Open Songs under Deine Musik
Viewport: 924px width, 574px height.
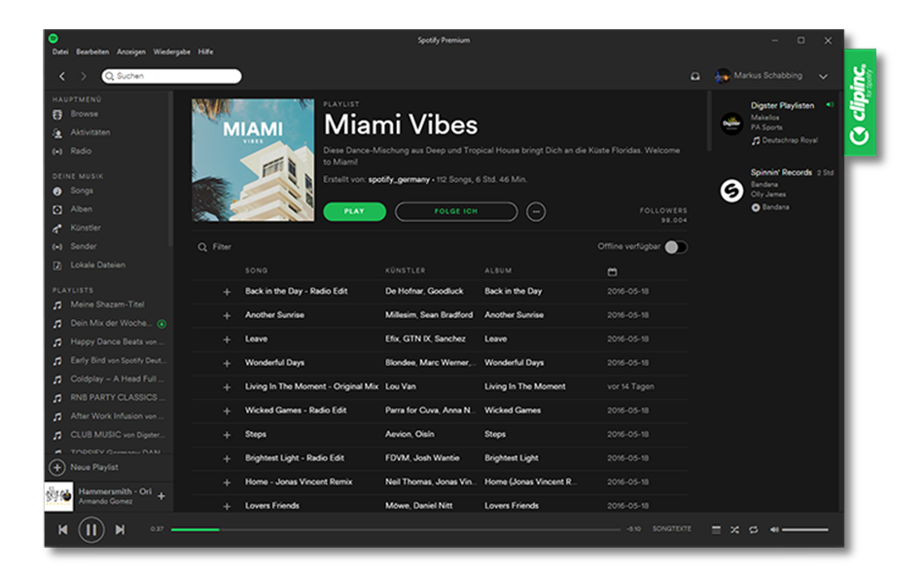pyautogui.click(x=82, y=191)
